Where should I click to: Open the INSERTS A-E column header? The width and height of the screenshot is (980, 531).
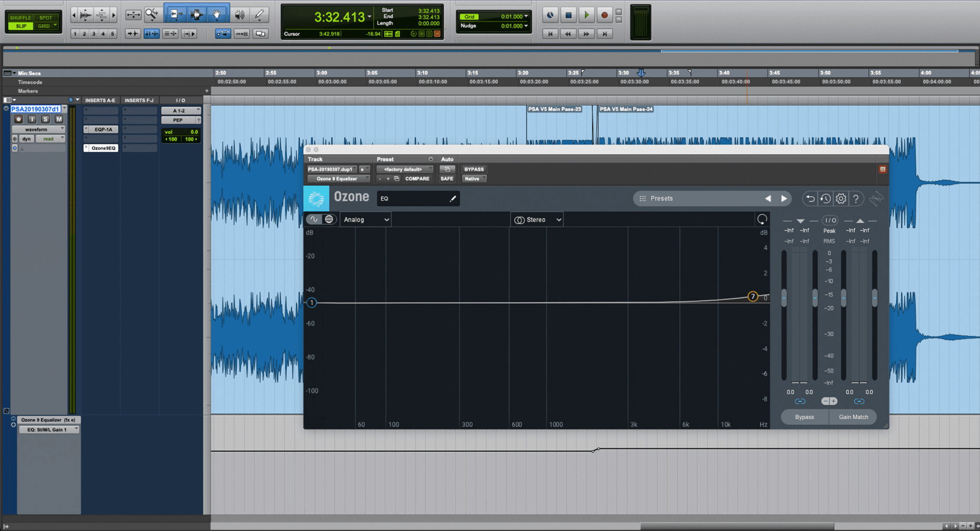tap(100, 100)
